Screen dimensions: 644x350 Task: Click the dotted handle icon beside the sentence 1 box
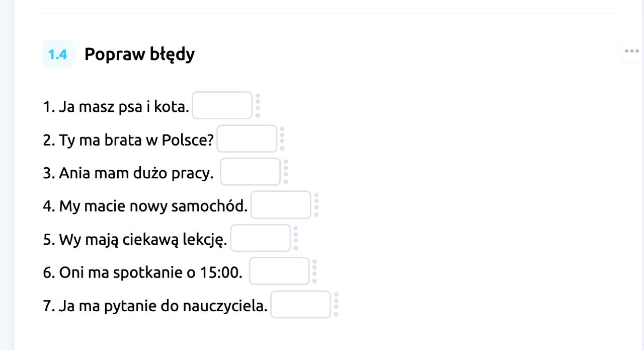(258, 105)
